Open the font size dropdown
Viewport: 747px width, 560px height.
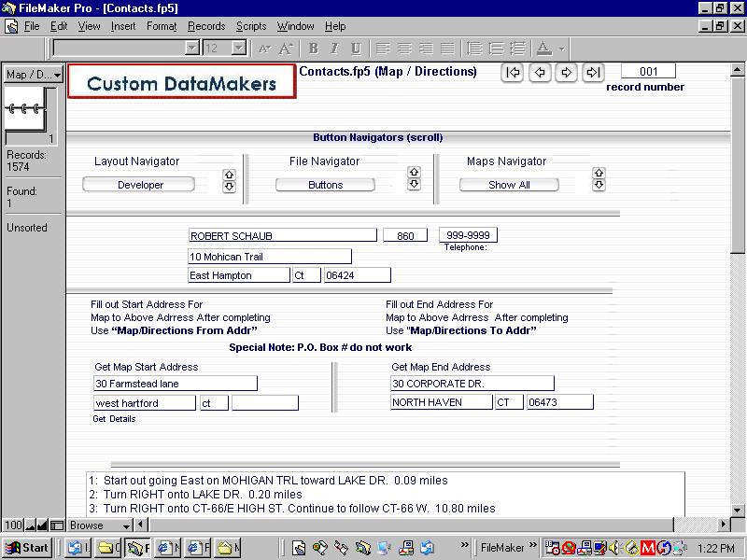click(x=239, y=49)
